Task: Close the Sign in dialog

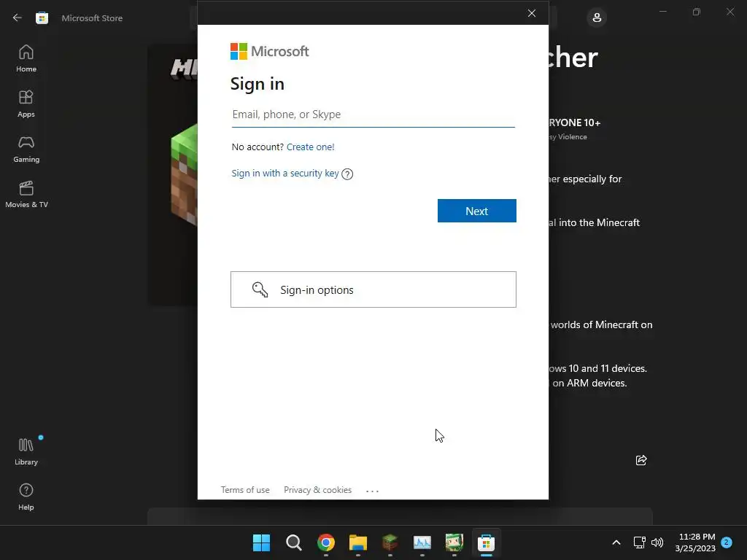Action: (532, 13)
